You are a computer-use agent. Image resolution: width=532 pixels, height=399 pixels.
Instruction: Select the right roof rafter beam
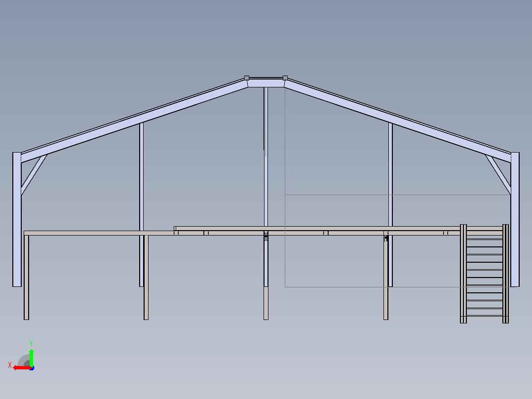398,120
